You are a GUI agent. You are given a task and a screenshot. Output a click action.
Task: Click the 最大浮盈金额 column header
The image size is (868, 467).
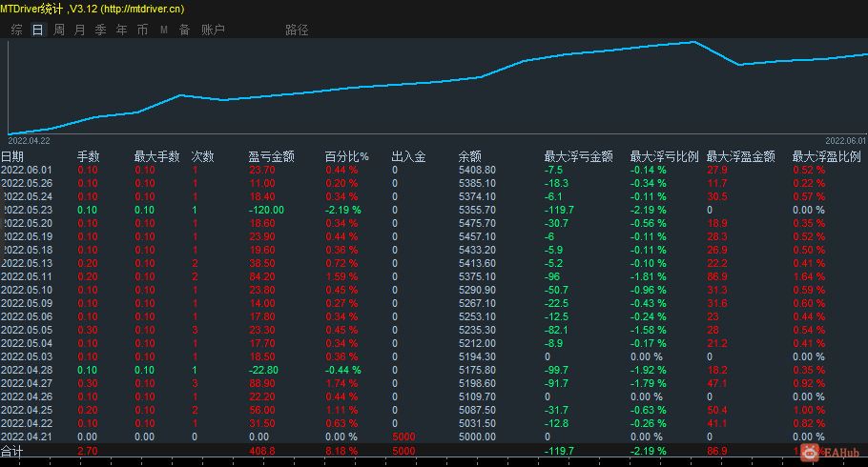coord(741,156)
